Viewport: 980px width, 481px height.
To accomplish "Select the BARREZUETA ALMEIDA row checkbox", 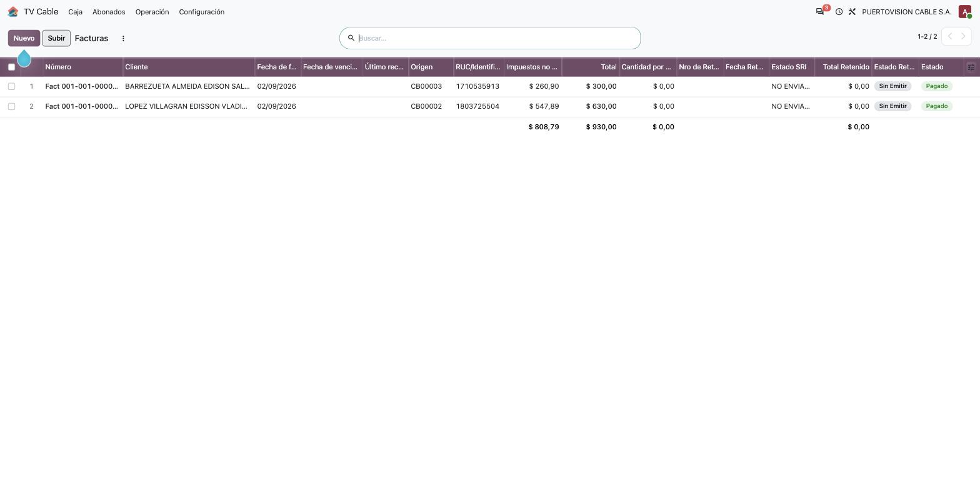I will (11, 86).
